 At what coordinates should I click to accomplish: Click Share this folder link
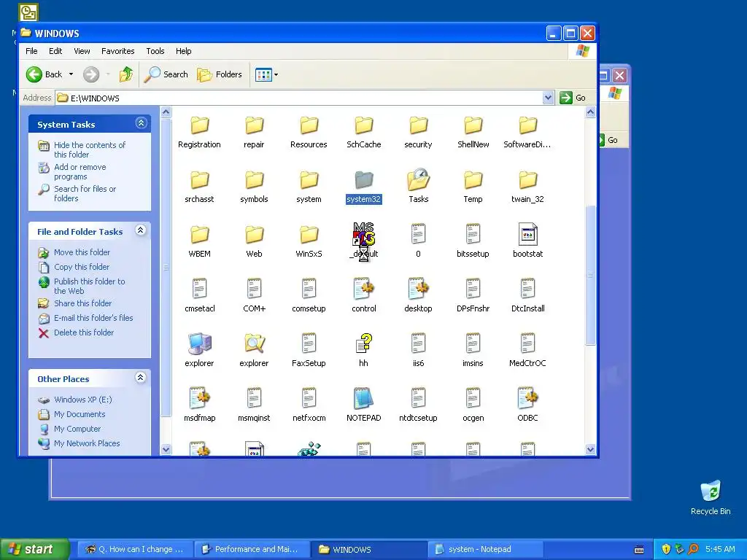[x=83, y=303]
